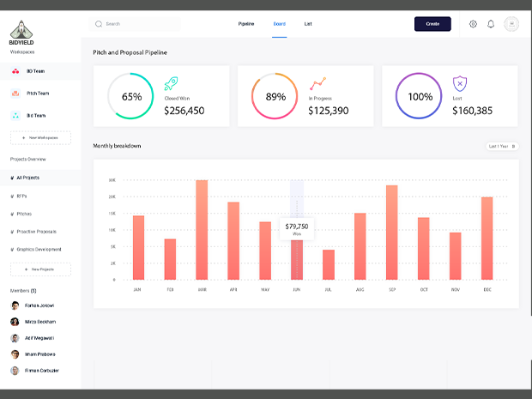The height and width of the screenshot is (399, 532).
Task: Click the New Workspaces button
Action: [40, 137]
